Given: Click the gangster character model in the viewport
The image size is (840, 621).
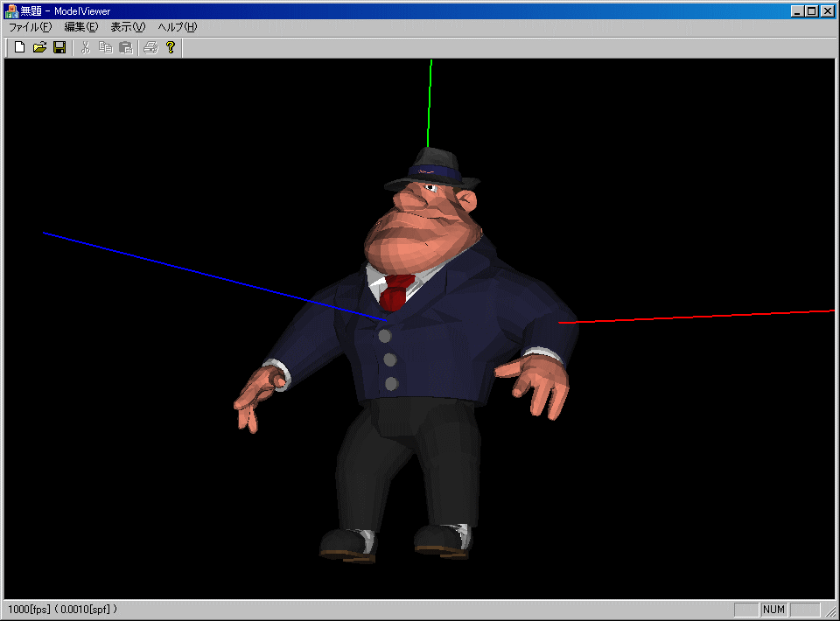Looking at the screenshot, I should point(409,354).
